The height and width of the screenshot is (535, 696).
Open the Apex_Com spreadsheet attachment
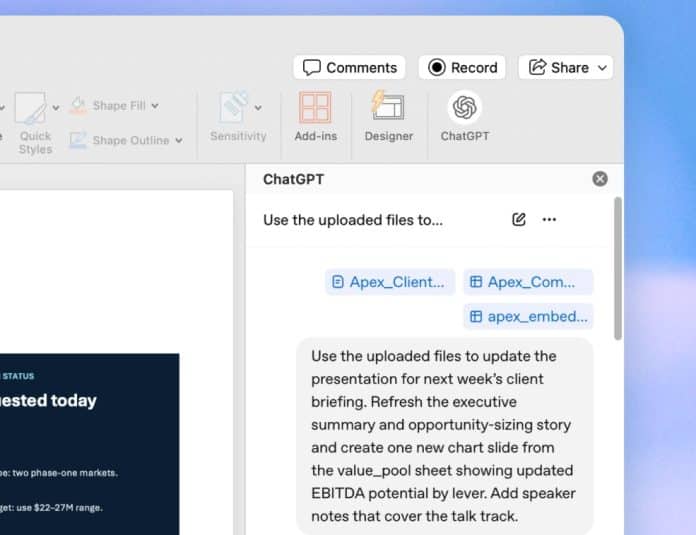point(528,282)
